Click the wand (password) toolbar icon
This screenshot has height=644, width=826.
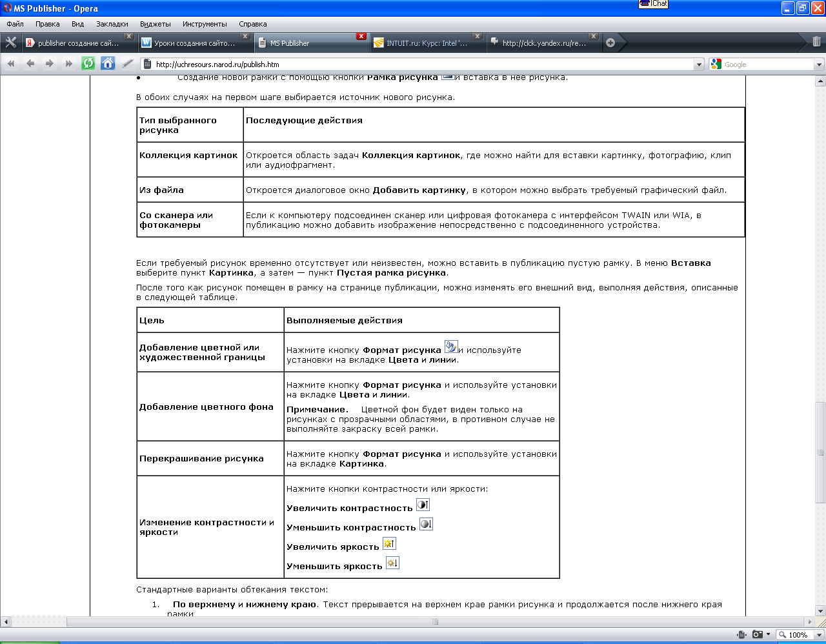[128, 63]
